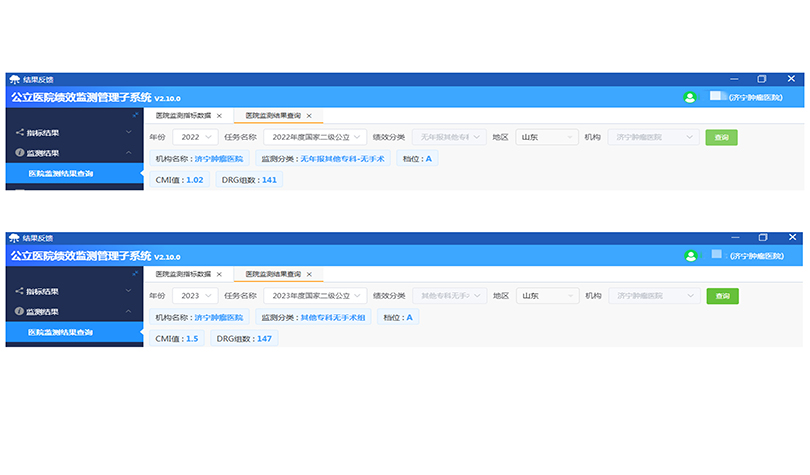Open the 机构 dropdown in upper window
The height and width of the screenshot is (475, 810).
[x=653, y=137]
